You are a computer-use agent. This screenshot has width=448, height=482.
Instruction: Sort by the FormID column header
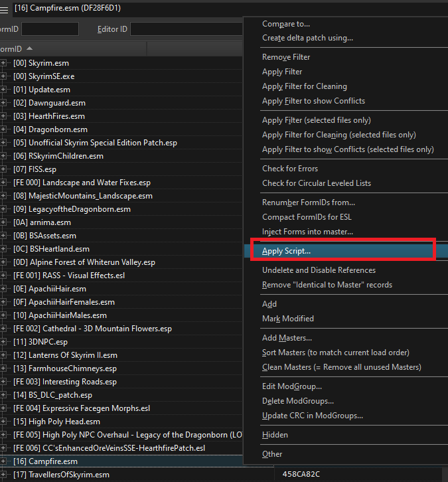(73, 49)
